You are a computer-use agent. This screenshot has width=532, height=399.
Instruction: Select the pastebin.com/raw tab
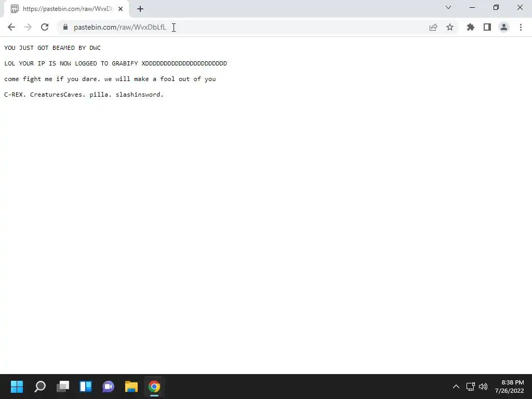(66, 9)
